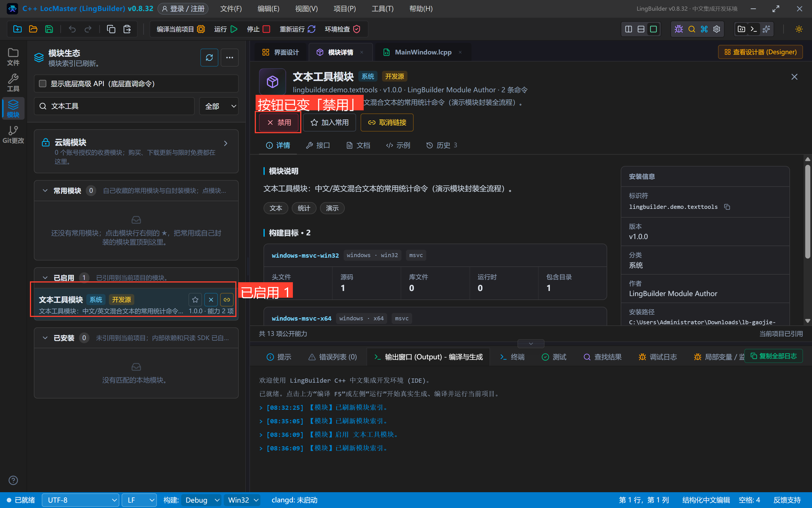The image size is (812, 508).
Task: Copy the lingbuilder.demo.texttools identifier
Action: (x=727, y=207)
